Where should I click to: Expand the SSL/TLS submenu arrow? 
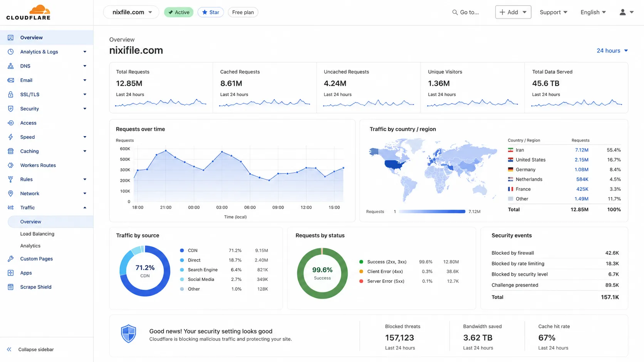click(85, 94)
